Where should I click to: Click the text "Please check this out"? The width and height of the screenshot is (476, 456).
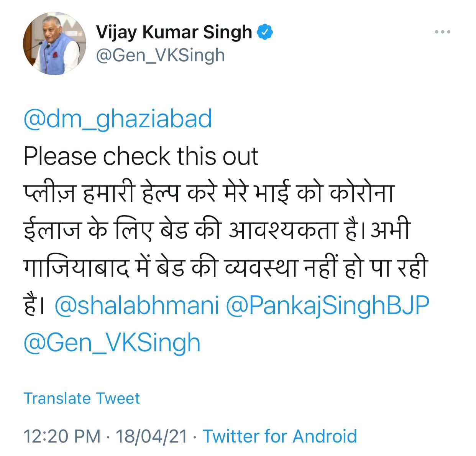pyautogui.click(x=141, y=156)
